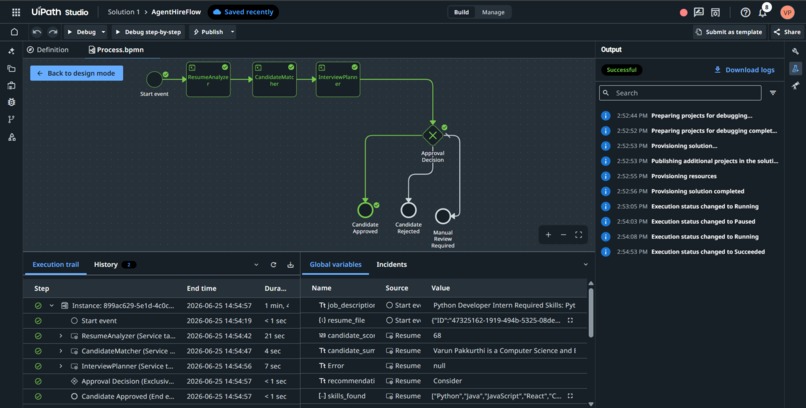The height and width of the screenshot is (408, 806).
Task: Open the VP user avatar menu
Action: coord(787,12)
